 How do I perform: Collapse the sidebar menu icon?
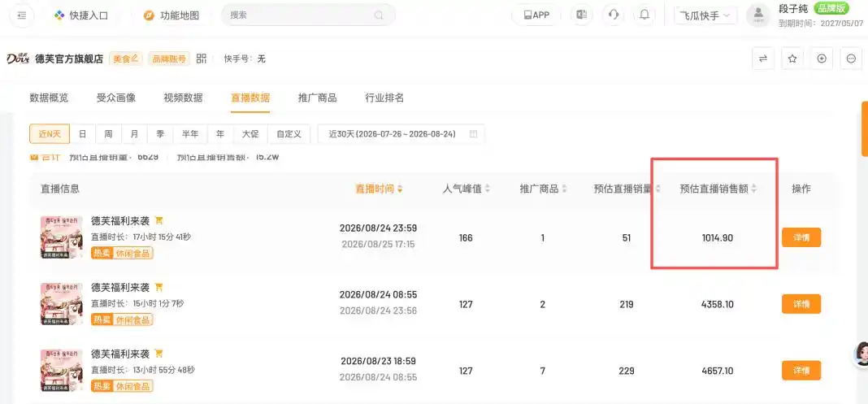coord(22,15)
